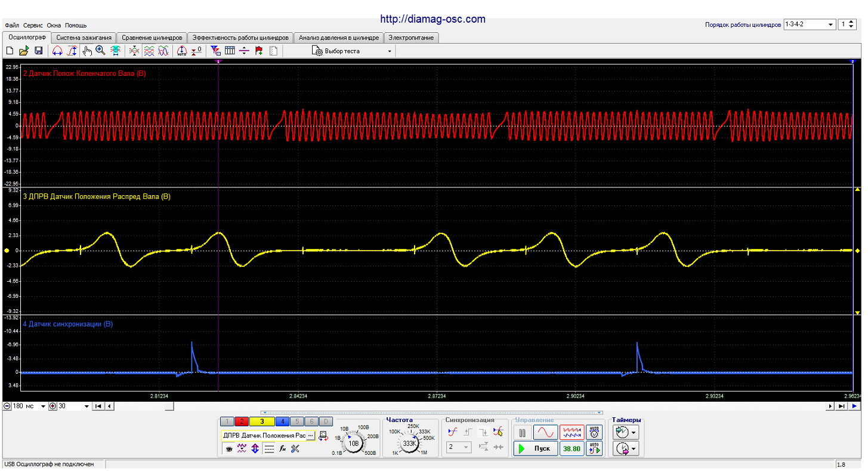
Task: Click the voltage range knob showing 10В
Action: click(x=354, y=443)
